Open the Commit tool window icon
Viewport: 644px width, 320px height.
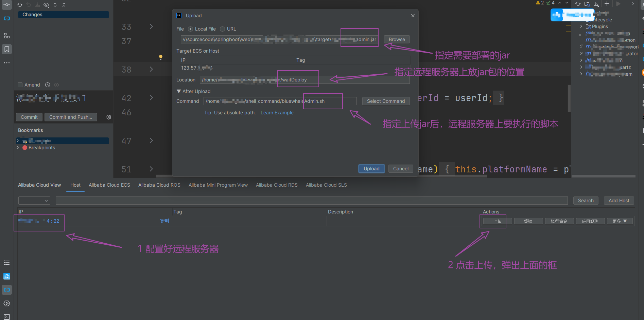(7, 5)
